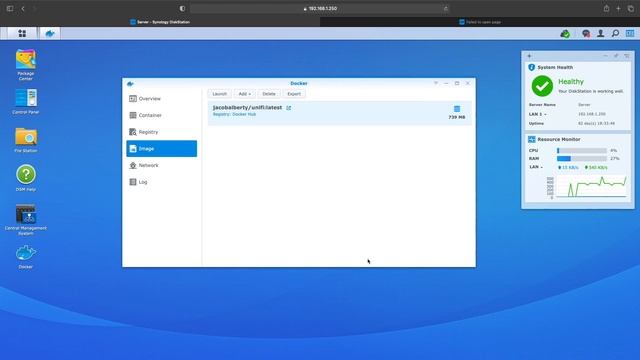Viewport: 640px width, 360px height.
Task: Select Registry in Docker sidebar
Action: (x=162, y=132)
